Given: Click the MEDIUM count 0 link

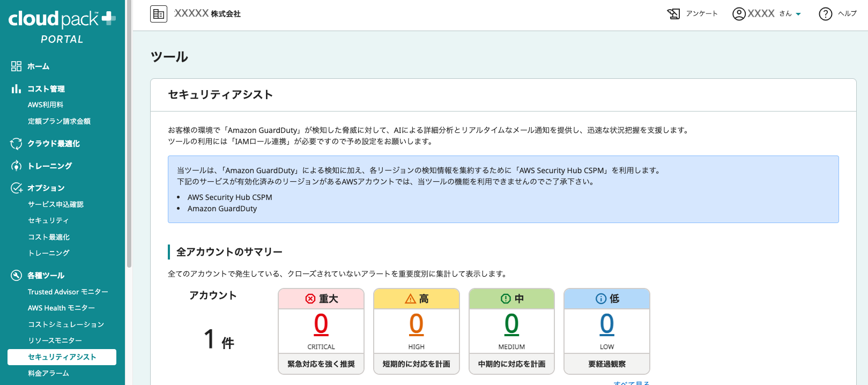Looking at the screenshot, I should (512, 324).
